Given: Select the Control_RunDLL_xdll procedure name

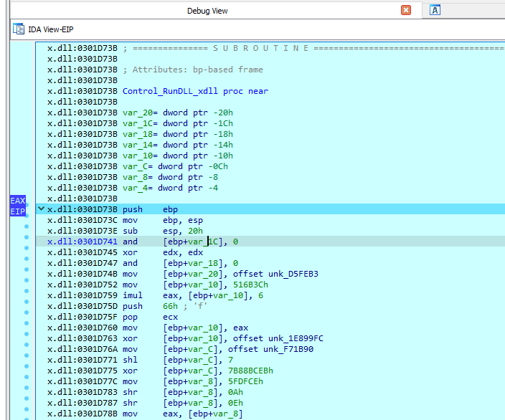Looking at the screenshot, I should click(x=170, y=91).
